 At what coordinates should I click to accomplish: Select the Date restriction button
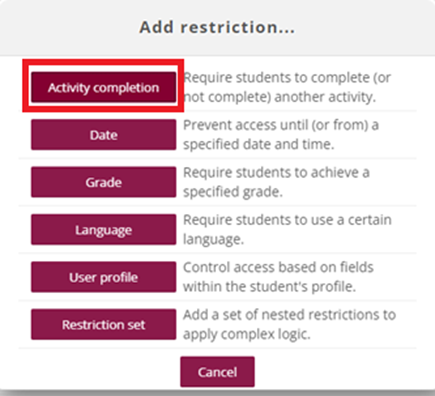(x=103, y=135)
